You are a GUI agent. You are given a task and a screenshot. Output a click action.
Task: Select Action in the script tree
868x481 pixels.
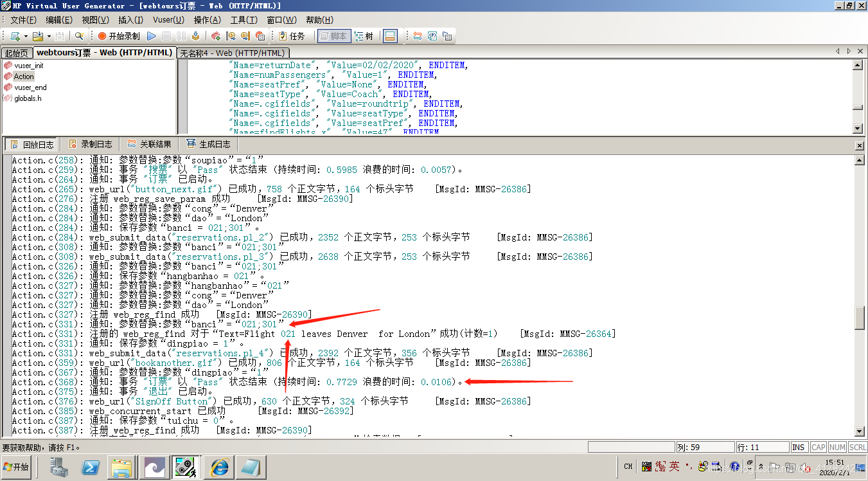click(x=24, y=76)
